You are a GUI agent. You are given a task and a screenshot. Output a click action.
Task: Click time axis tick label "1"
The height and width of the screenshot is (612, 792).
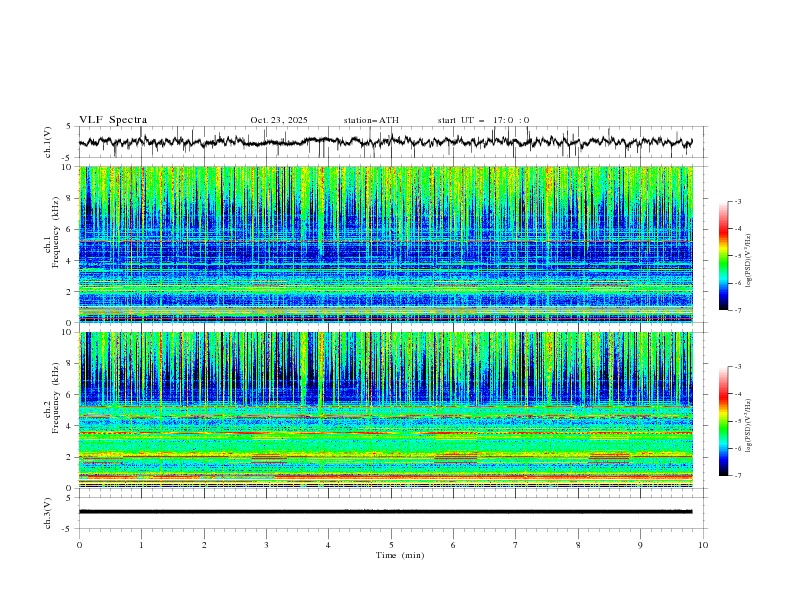click(141, 545)
